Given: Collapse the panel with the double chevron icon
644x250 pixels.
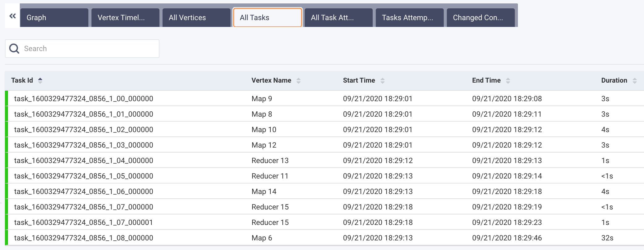Looking at the screenshot, I should click(13, 16).
